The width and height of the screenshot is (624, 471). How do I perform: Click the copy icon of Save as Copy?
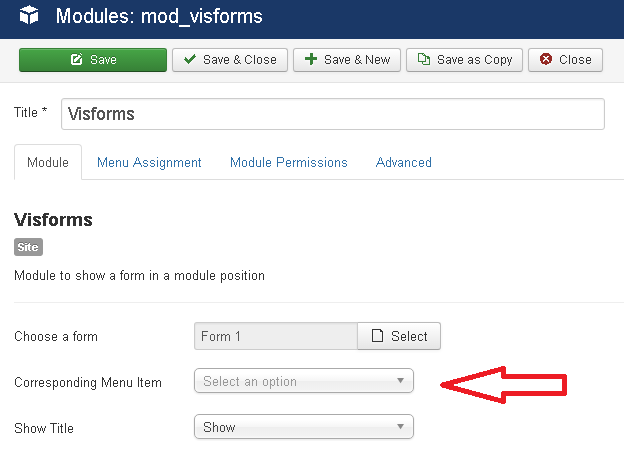[424, 60]
